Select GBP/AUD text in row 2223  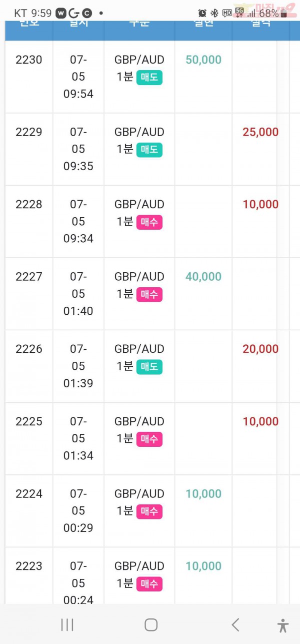(139, 566)
